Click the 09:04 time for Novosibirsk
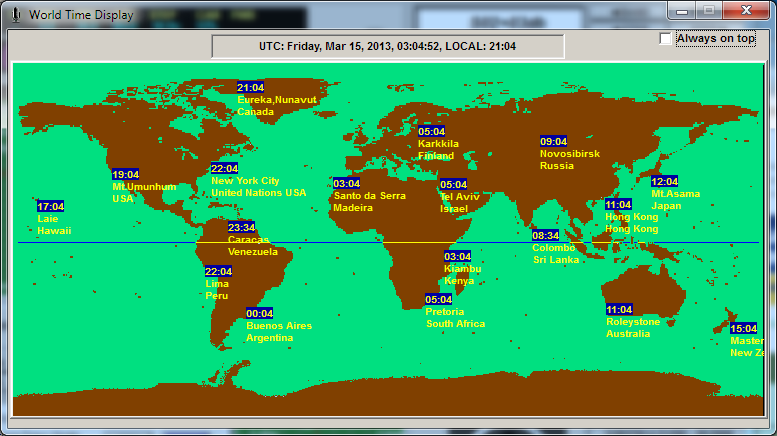This screenshot has height=436, width=777. (x=554, y=142)
